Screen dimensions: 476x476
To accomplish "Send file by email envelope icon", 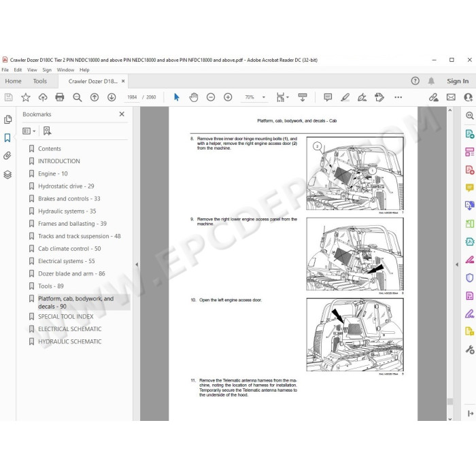I will coord(451,97).
